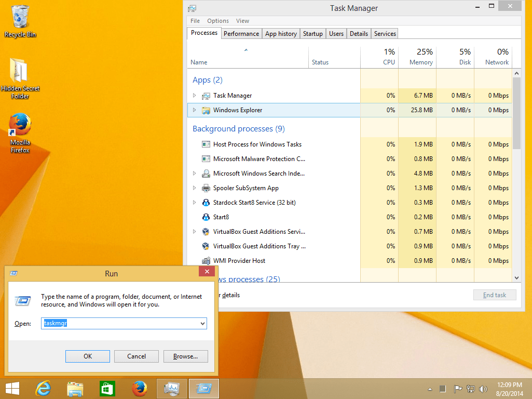This screenshot has height=399, width=532.
Task: Expand the Spooler SubSystem App row
Action: (x=195, y=188)
